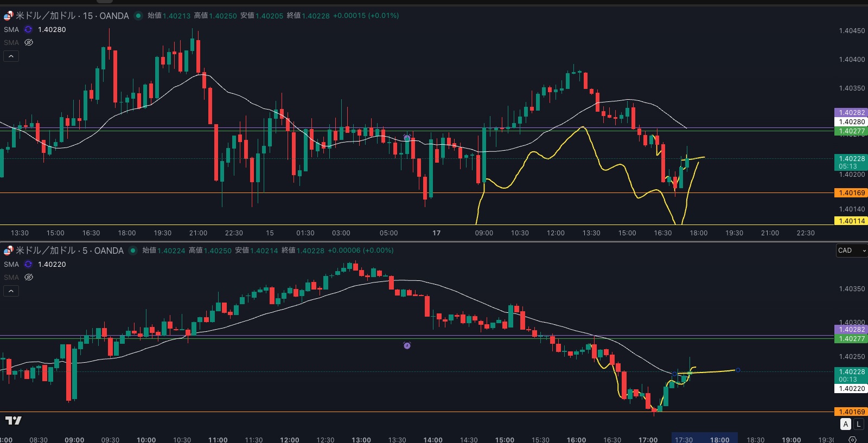The image size is (868, 443).
Task: Collapse the indicator legend in the 5-minute chart
Action: [11, 291]
